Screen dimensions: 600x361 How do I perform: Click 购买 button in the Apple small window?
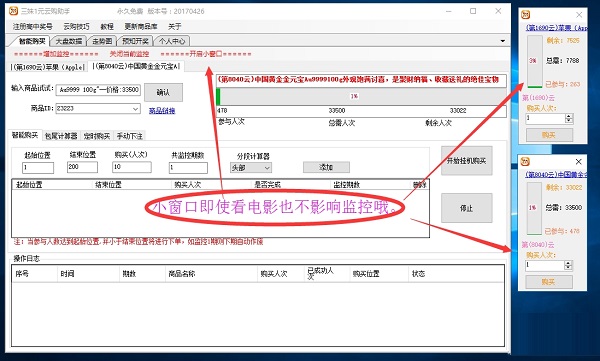549,135
